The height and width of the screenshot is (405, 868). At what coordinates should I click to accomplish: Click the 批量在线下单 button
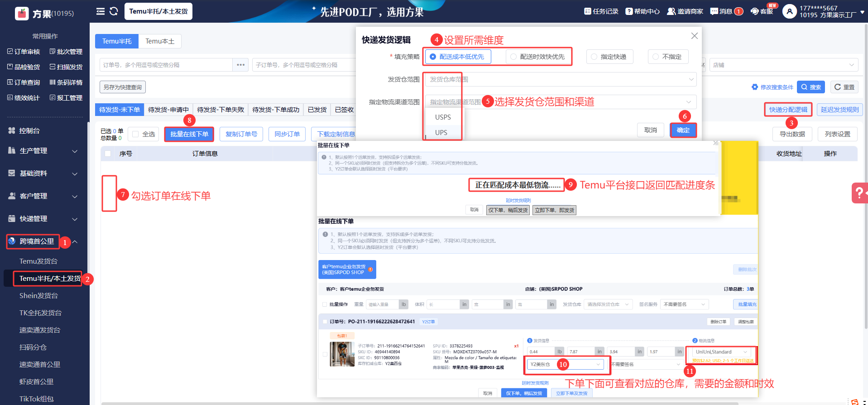[x=189, y=134]
